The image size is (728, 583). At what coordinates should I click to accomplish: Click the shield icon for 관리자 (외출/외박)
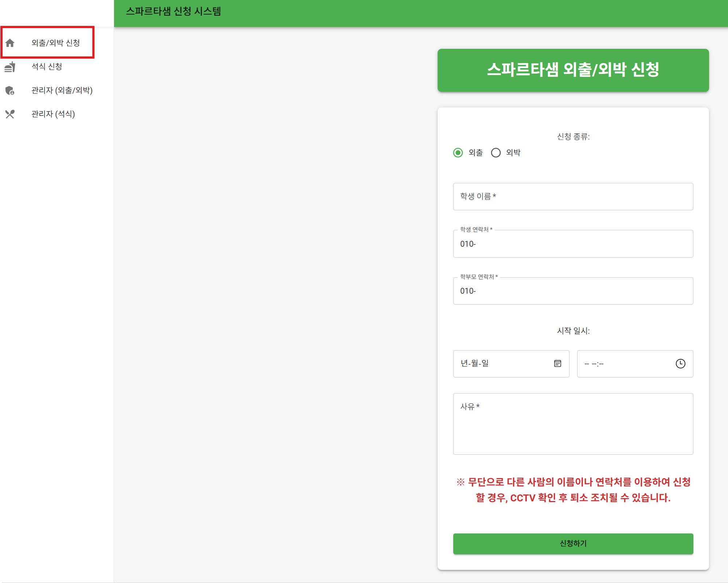click(x=10, y=90)
